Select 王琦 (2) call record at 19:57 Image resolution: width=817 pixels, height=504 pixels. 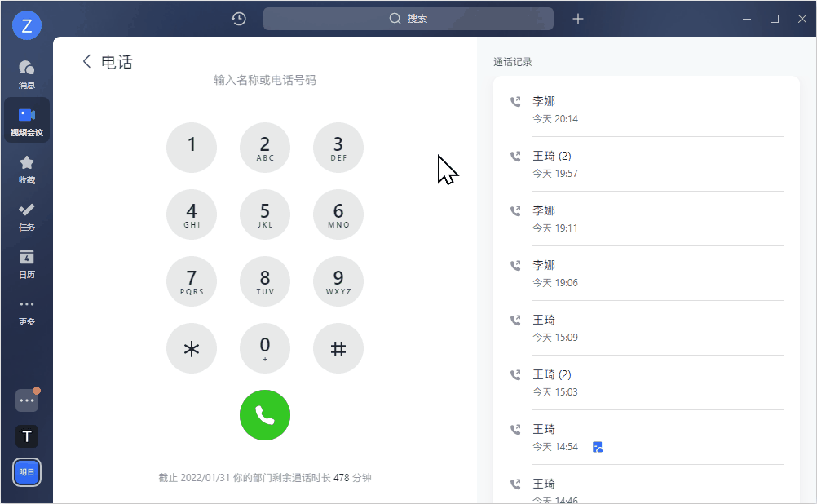(646, 164)
